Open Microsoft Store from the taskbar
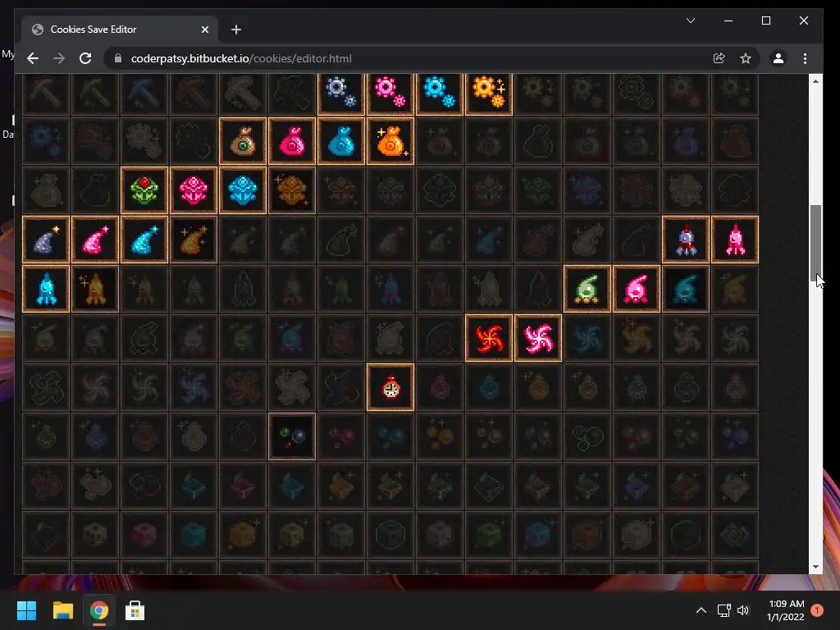 click(x=135, y=610)
